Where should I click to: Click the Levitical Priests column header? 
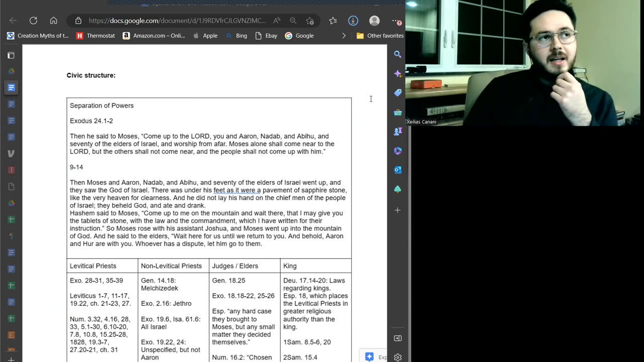pos(93,266)
